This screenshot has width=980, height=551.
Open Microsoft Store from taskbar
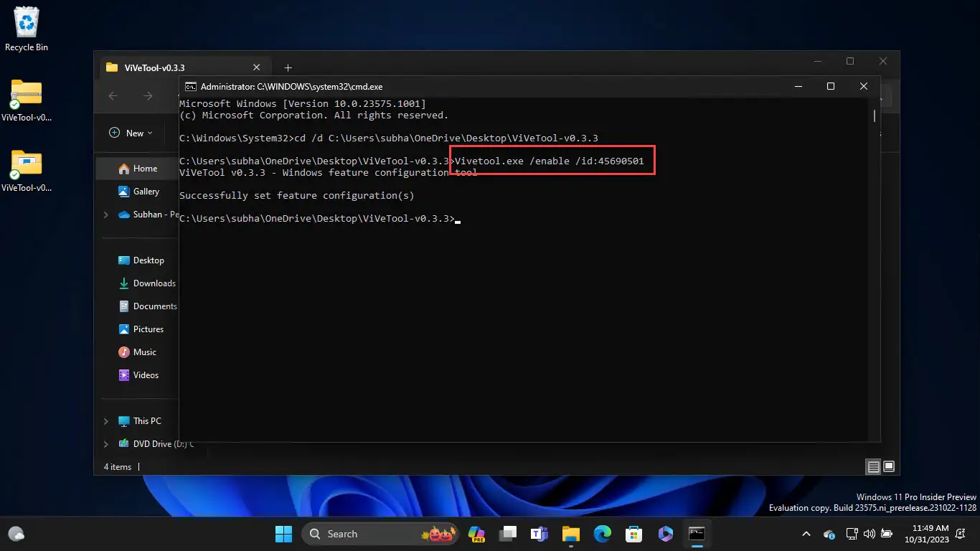tap(633, 534)
